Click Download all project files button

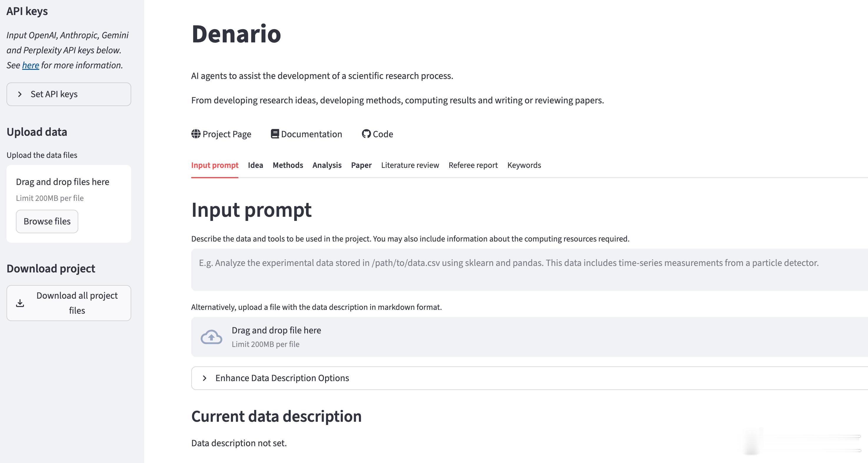pyautogui.click(x=69, y=303)
